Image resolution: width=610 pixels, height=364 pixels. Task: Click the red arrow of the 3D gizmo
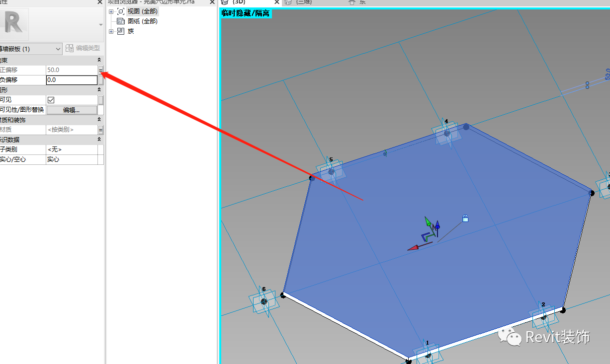[x=413, y=247]
